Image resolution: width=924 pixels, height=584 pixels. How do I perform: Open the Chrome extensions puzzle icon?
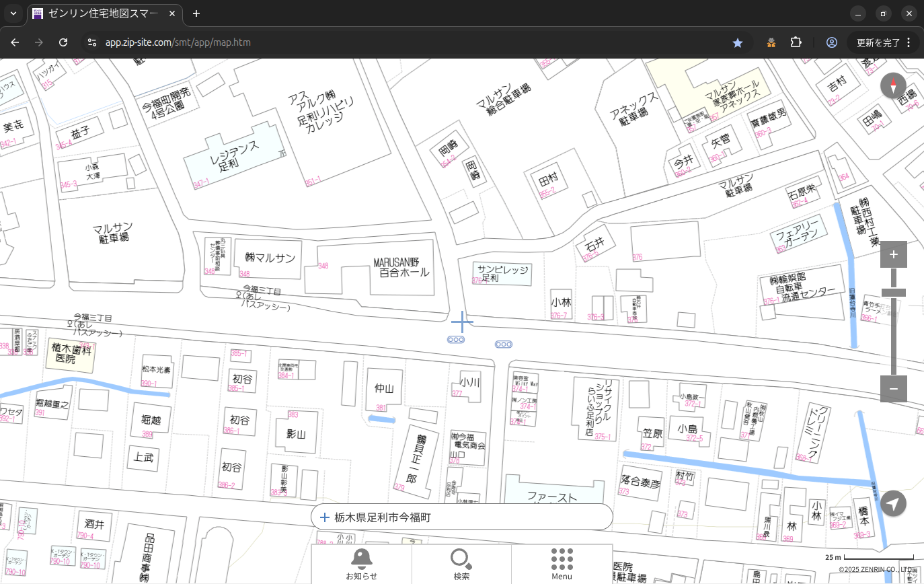(796, 42)
